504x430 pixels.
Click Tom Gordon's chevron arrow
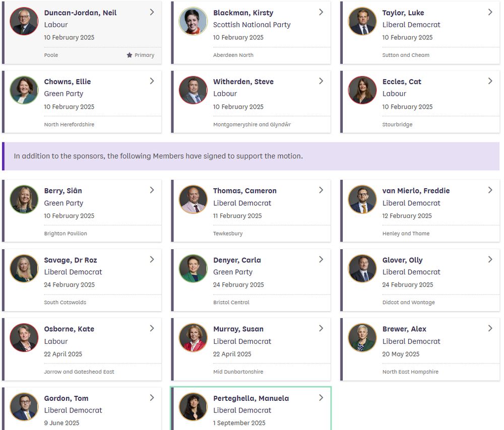click(152, 398)
